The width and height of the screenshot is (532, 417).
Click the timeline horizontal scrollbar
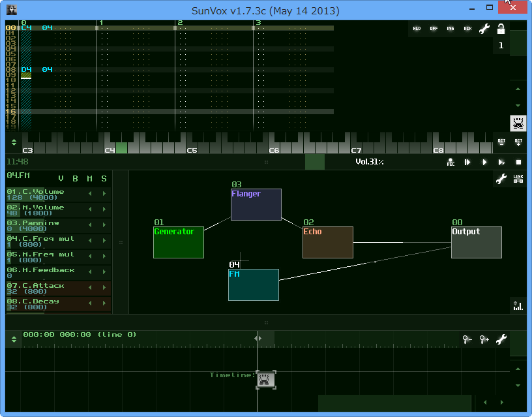394,403
